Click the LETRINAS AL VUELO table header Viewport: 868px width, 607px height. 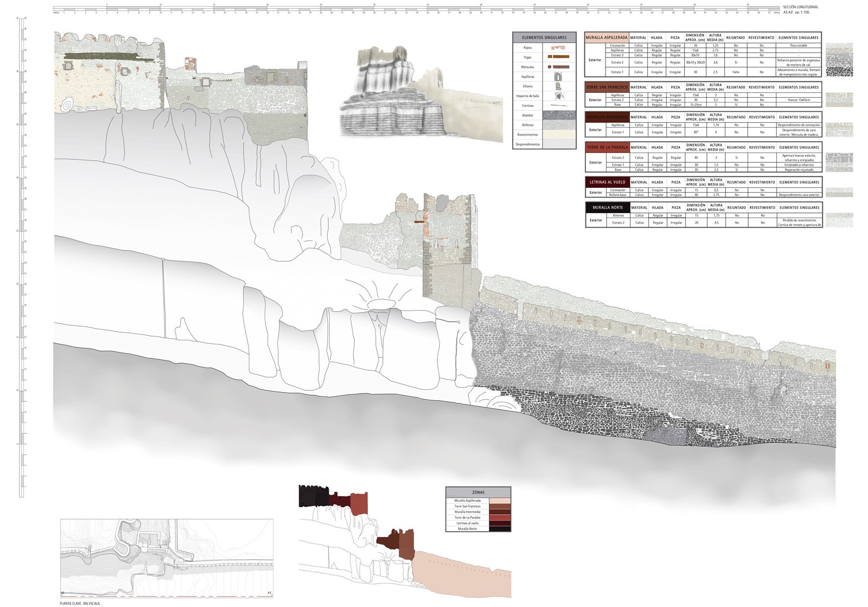click(x=607, y=182)
